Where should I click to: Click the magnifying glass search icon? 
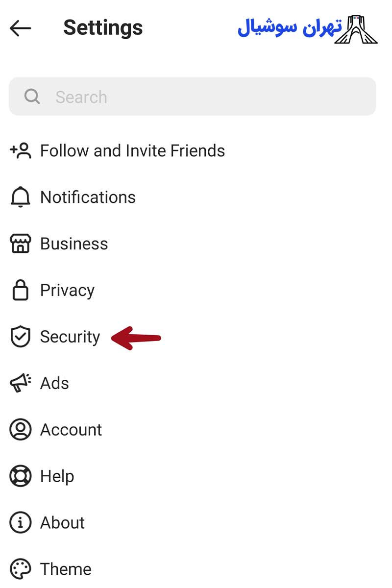32,97
